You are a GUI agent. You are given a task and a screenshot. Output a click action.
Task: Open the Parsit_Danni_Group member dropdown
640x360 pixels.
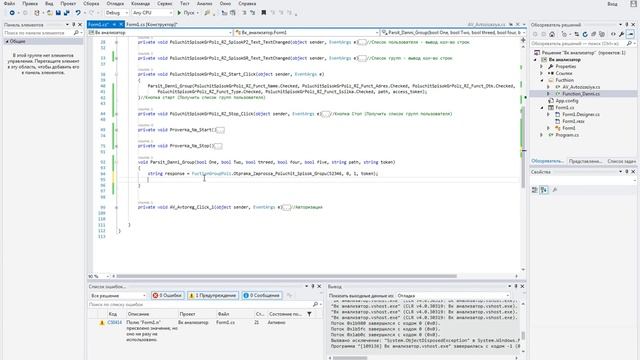tap(453, 32)
